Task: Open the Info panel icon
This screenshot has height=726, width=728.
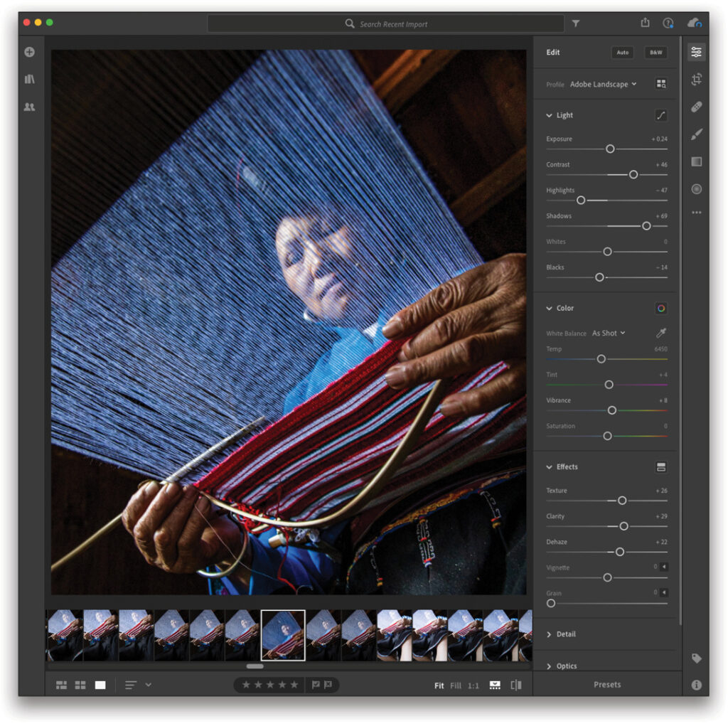Action: point(697,685)
